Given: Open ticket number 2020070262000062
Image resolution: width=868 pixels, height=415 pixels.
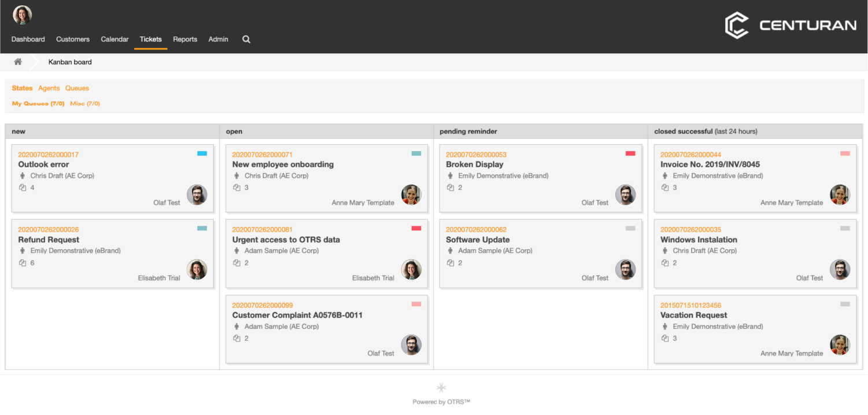Looking at the screenshot, I should coord(476,230).
